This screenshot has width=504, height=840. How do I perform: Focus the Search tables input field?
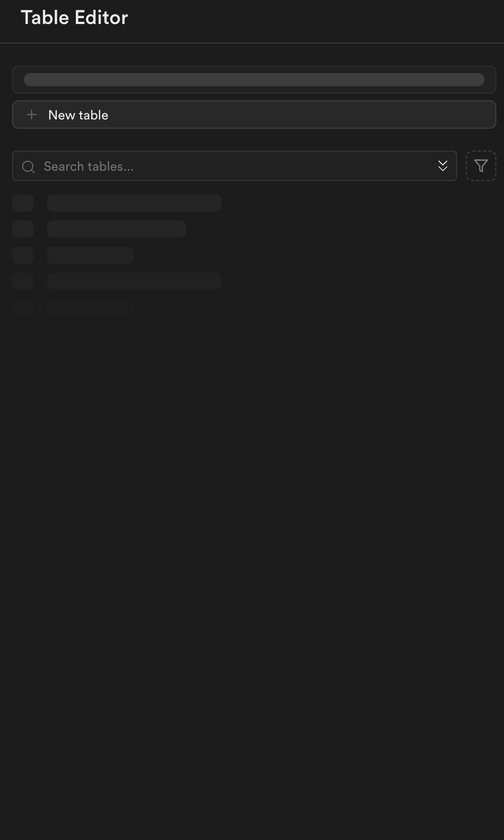coord(235,166)
